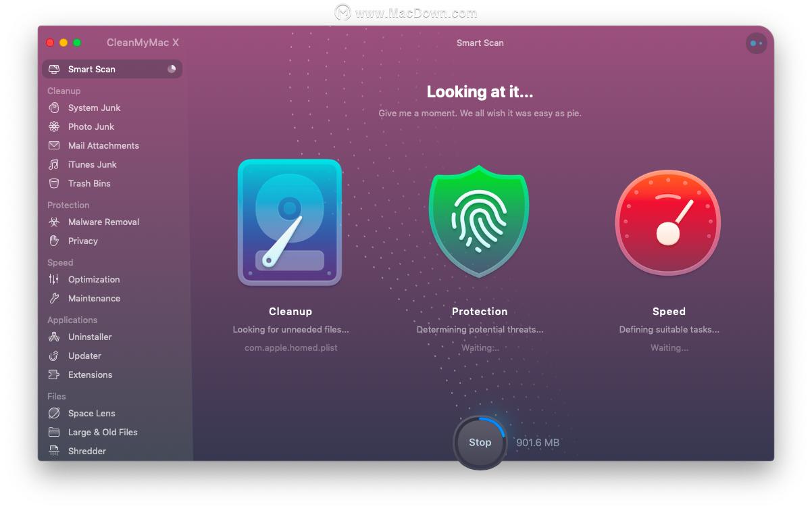Click the System Junk icon in sidebar

click(x=54, y=107)
